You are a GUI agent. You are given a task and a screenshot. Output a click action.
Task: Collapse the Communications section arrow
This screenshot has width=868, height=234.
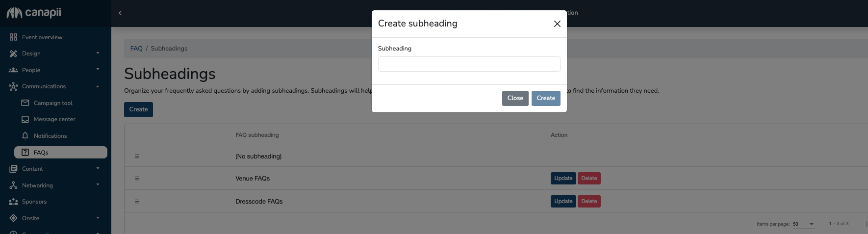tap(98, 86)
